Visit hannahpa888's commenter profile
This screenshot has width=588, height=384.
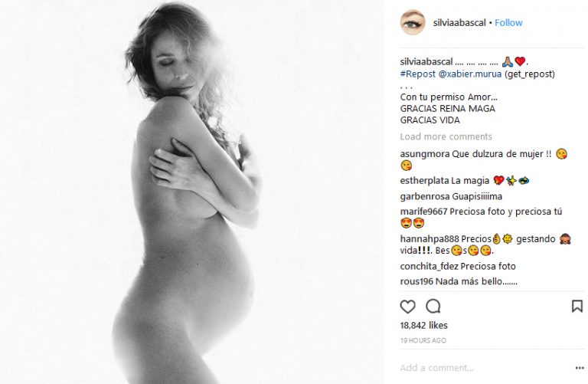[430, 239]
